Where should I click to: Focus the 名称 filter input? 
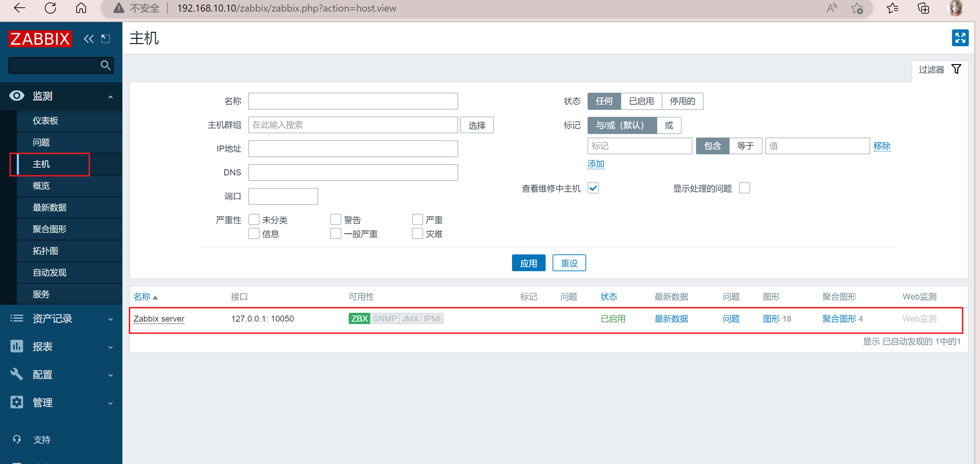click(x=353, y=101)
